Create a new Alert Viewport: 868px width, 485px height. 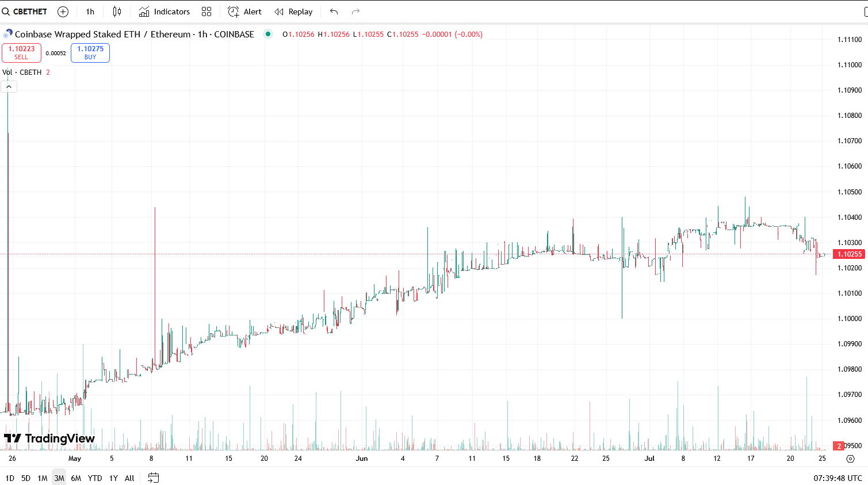(244, 12)
